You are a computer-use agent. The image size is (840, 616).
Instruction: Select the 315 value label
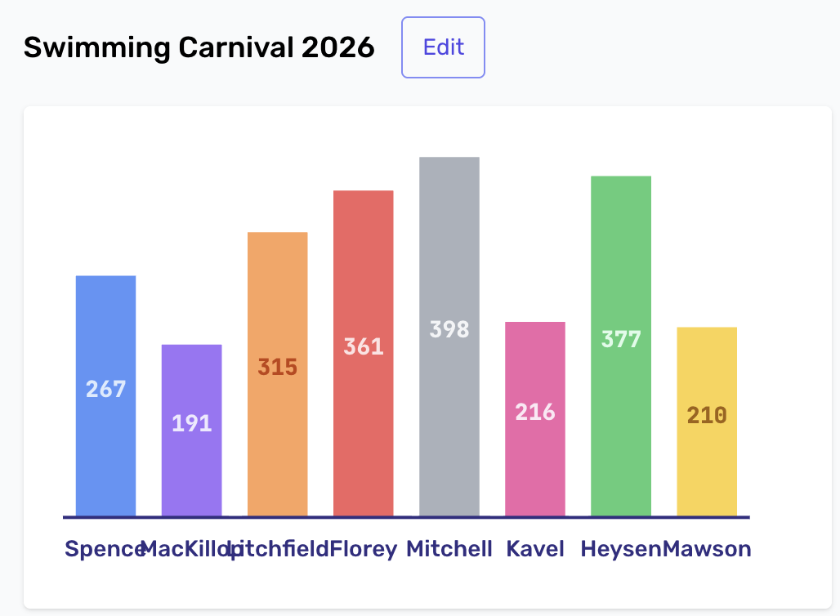pos(278,368)
